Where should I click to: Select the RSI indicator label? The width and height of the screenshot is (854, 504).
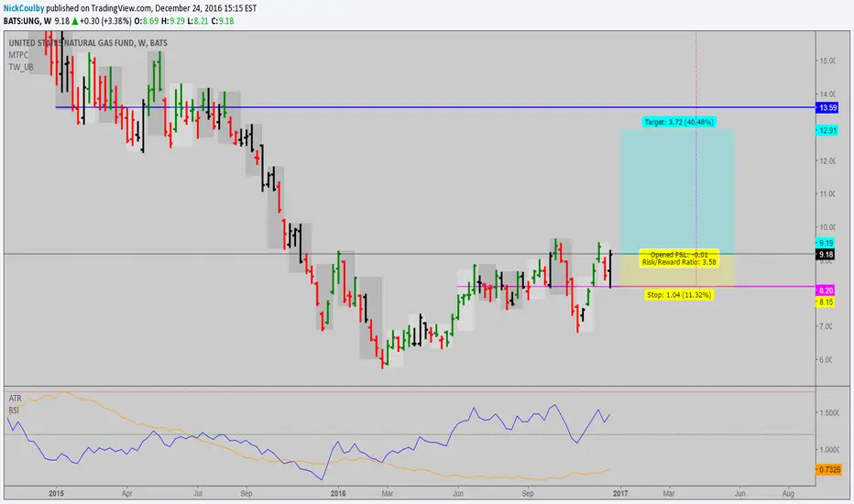pyautogui.click(x=14, y=411)
